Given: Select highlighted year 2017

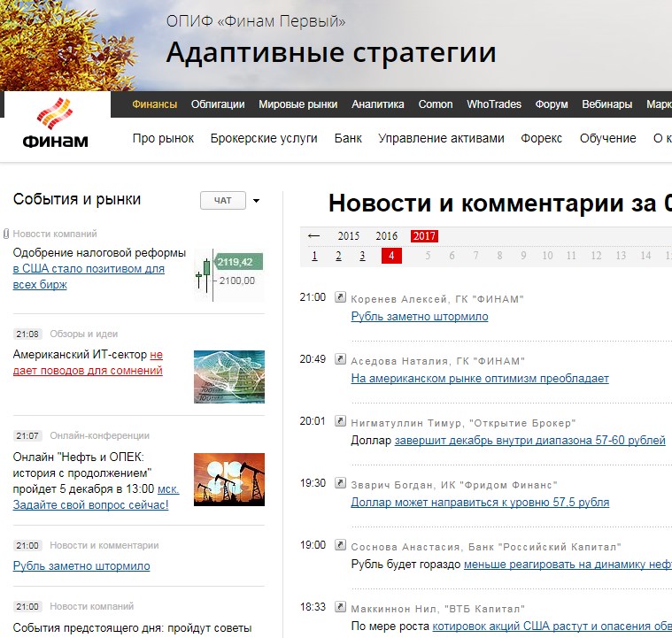Looking at the screenshot, I should (424, 236).
